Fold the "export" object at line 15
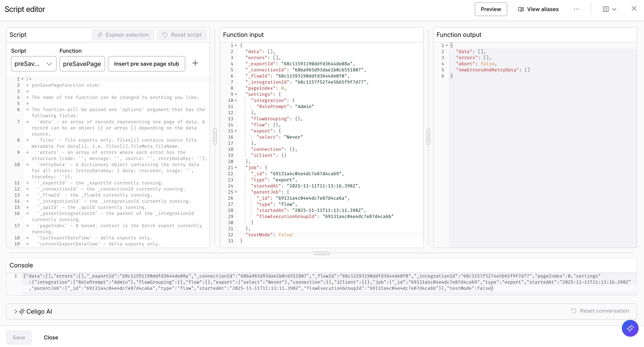The width and height of the screenshot is (644, 347). click(236, 131)
